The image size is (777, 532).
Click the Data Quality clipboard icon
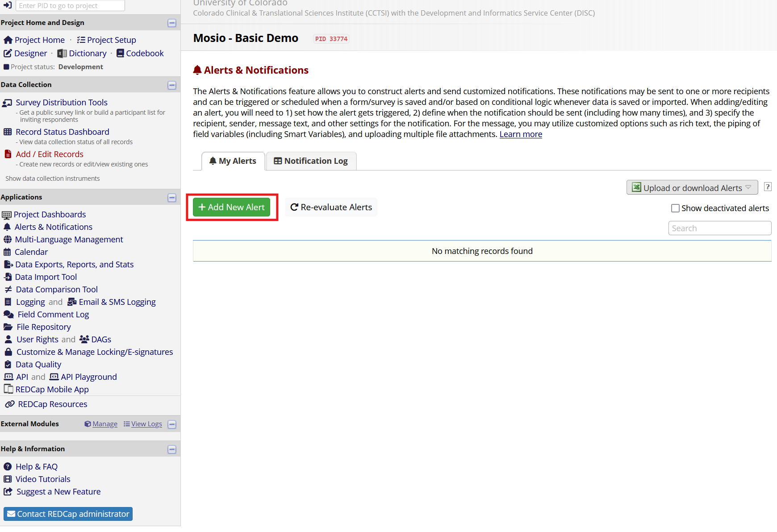pyautogui.click(x=8, y=364)
